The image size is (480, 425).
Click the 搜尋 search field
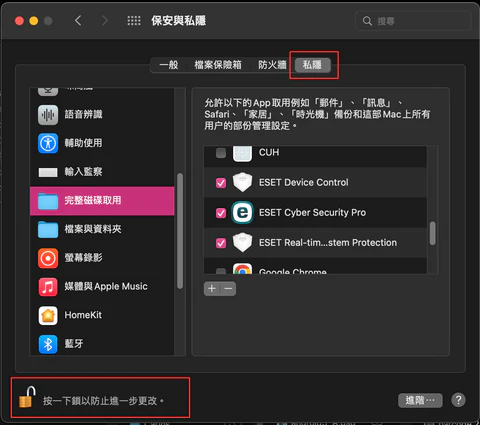point(413,21)
